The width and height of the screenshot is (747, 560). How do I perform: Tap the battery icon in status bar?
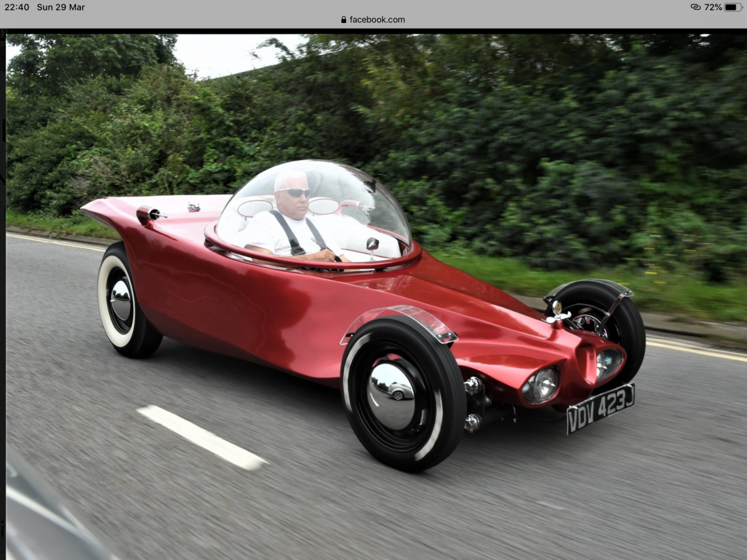click(733, 7)
